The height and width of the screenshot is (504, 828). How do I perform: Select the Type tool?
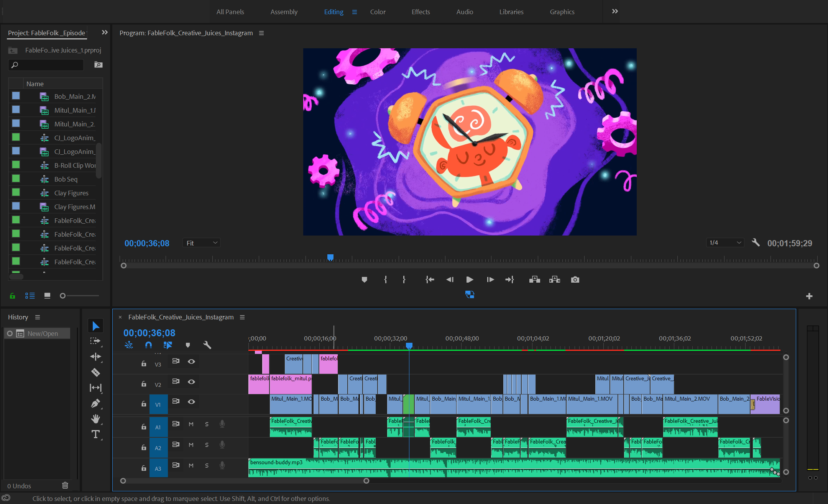pos(95,434)
